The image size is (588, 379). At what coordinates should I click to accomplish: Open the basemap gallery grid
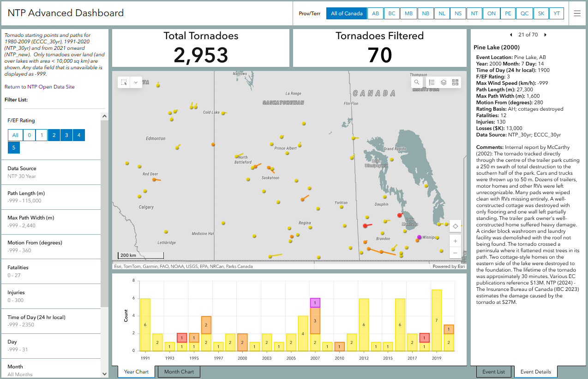tap(456, 82)
